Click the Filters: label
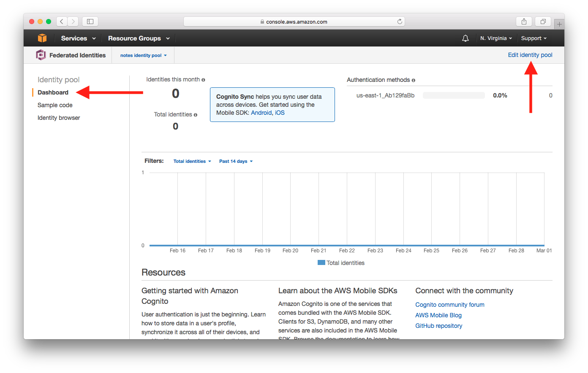The height and width of the screenshot is (373, 588). coord(154,161)
